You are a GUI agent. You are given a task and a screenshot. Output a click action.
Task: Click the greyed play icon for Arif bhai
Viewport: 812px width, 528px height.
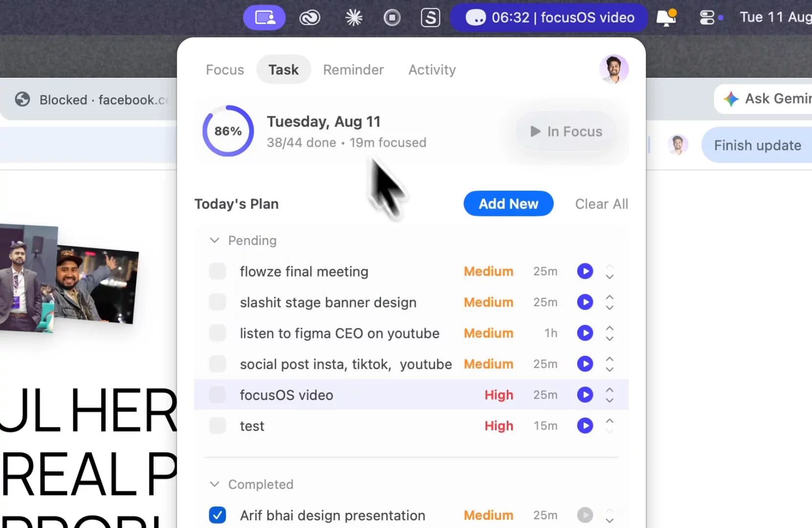coord(585,515)
